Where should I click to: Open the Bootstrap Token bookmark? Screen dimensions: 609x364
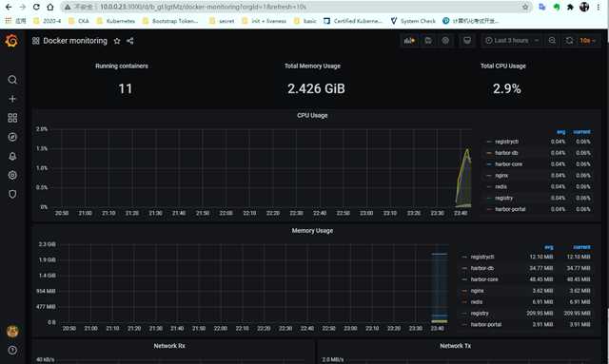pos(170,21)
